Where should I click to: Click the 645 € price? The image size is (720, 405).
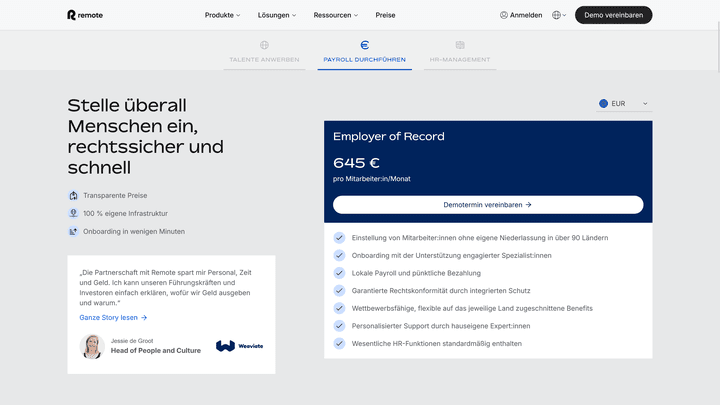pos(356,163)
